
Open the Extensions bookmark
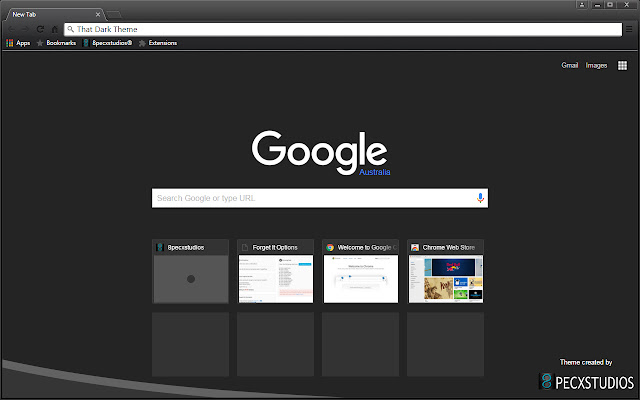pyautogui.click(x=158, y=43)
